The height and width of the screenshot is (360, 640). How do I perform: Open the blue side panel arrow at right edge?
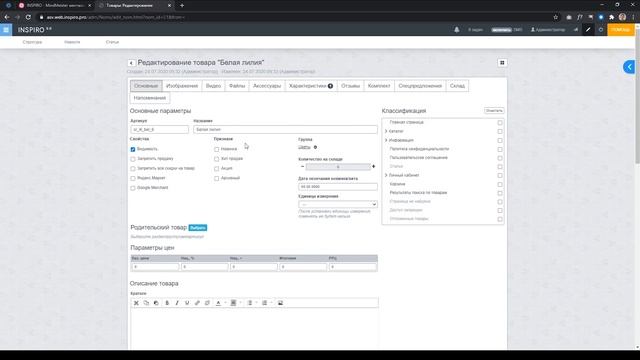coord(629,67)
